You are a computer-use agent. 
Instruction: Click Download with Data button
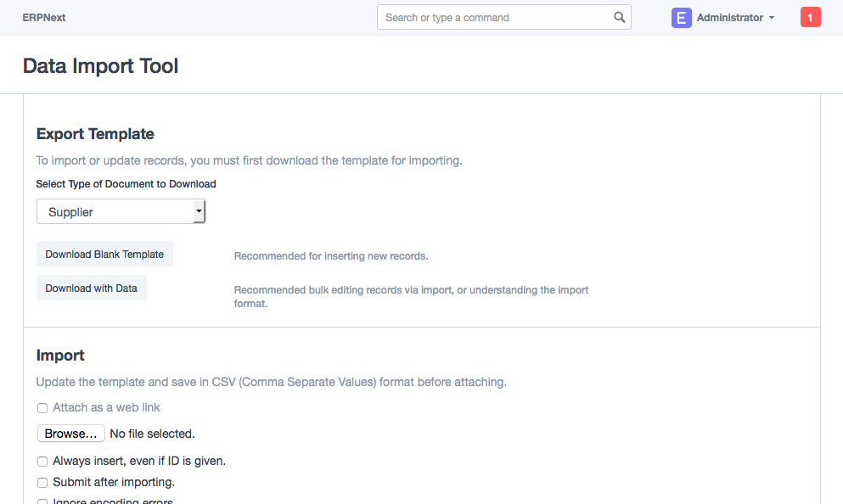[x=91, y=288]
